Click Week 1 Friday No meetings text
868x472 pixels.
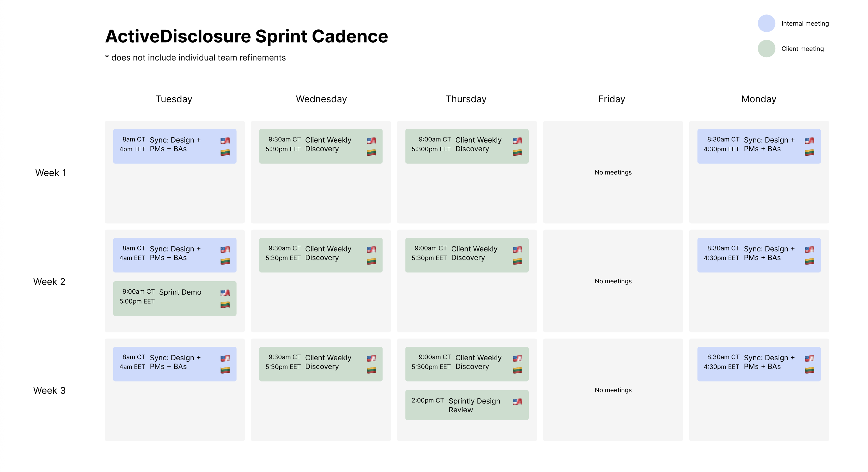pyautogui.click(x=613, y=172)
